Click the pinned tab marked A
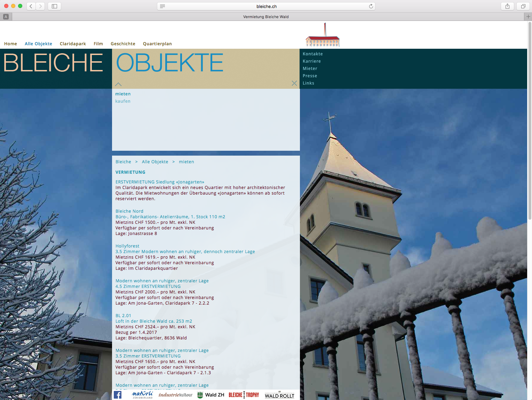The height and width of the screenshot is (400, 532). (6, 16)
